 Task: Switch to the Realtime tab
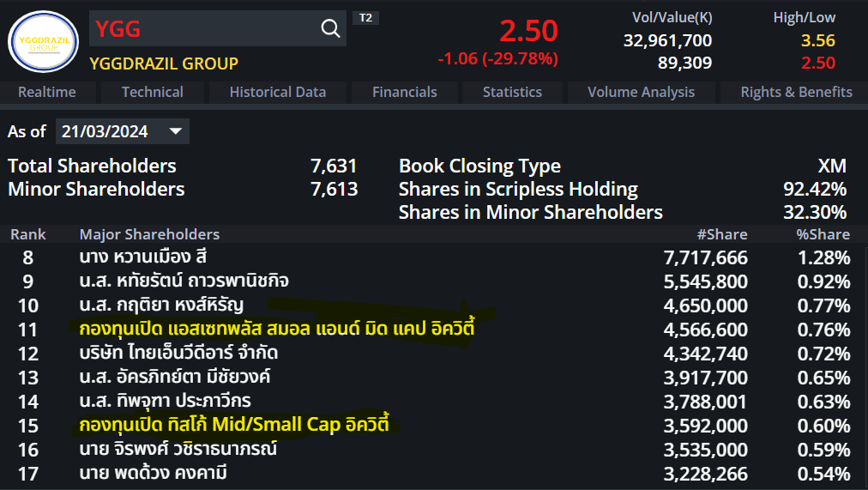(x=47, y=92)
